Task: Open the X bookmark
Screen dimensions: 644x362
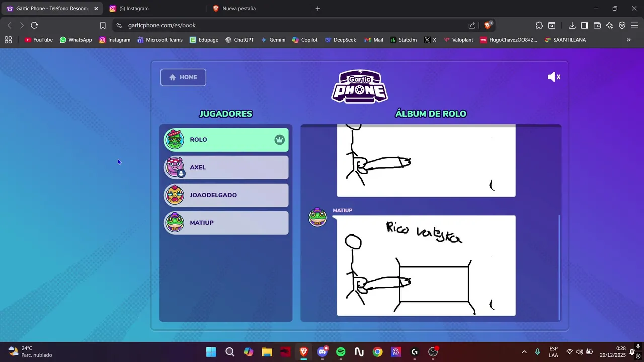Action: tap(430, 40)
